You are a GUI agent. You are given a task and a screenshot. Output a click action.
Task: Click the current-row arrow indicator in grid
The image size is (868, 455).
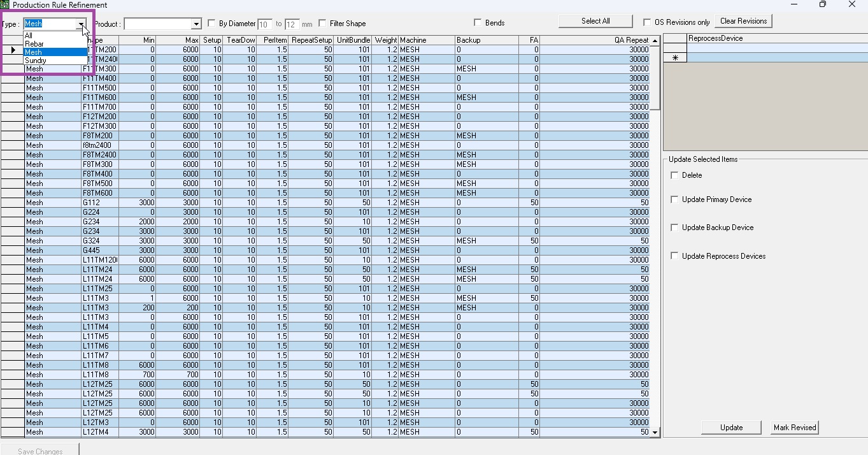pyautogui.click(x=13, y=50)
